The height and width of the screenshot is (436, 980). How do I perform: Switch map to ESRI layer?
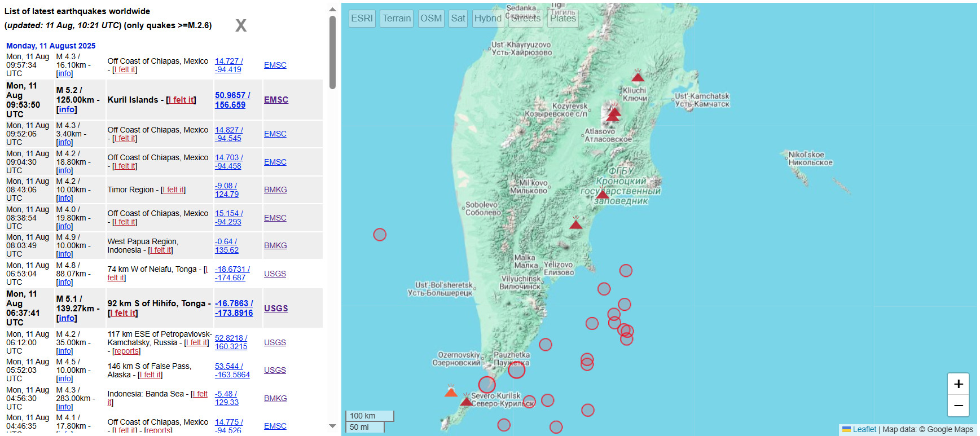(362, 18)
